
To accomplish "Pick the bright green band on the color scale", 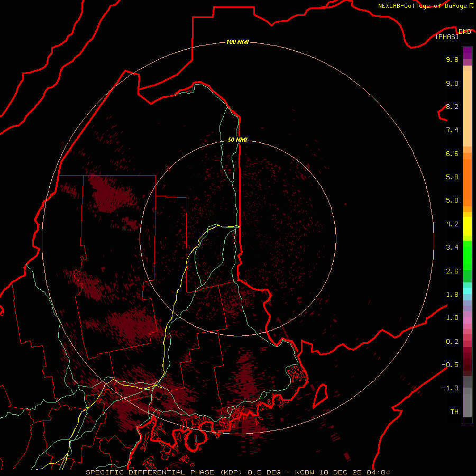I will pyautogui.click(x=467, y=255).
